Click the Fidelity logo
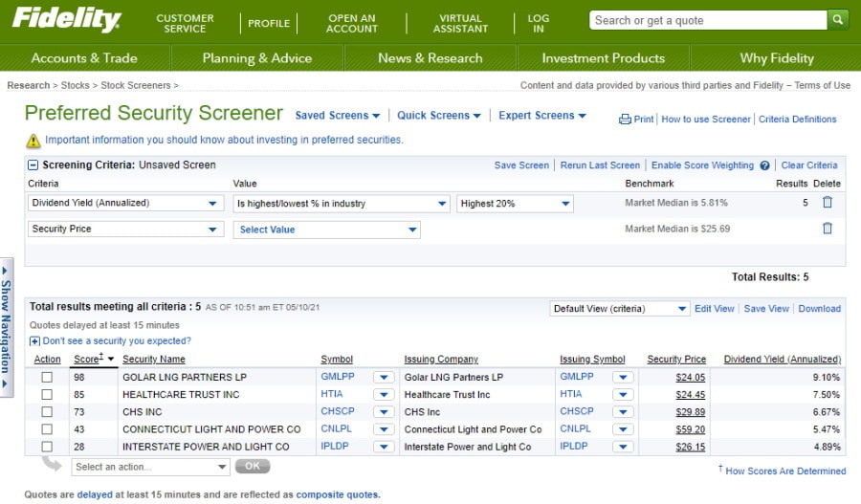This screenshot has width=861, height=504. [66, 20]
